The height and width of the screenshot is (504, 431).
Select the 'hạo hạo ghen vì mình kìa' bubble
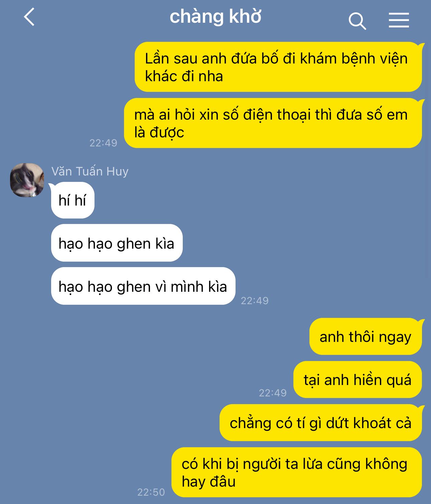[143, 286]
